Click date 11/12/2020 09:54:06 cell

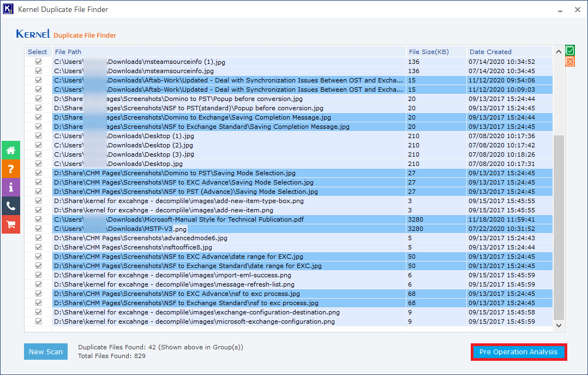coord(509,80)
